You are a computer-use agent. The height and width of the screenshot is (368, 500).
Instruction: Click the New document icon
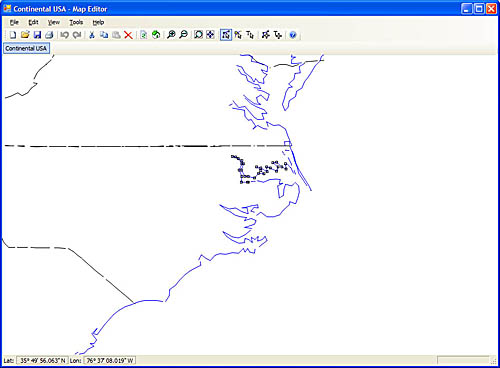[x=13, y=35]
